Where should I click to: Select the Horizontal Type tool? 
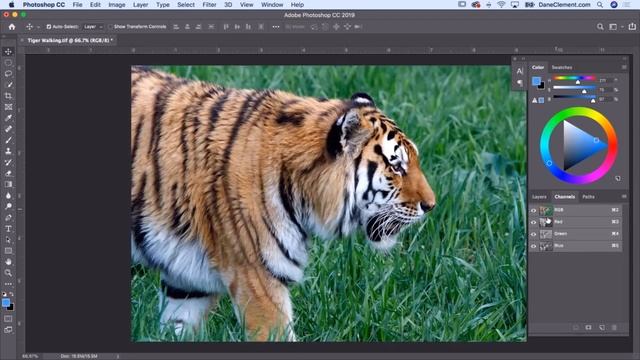pos(8,229)
